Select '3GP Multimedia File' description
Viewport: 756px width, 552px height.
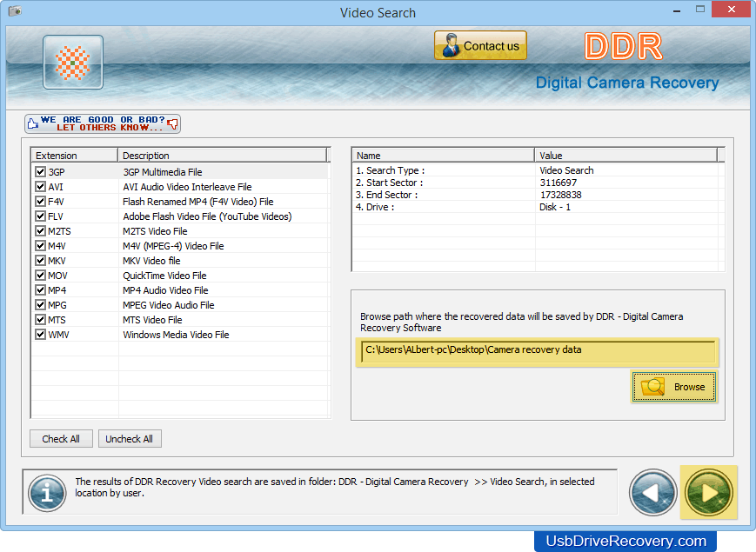coord(163,172)
